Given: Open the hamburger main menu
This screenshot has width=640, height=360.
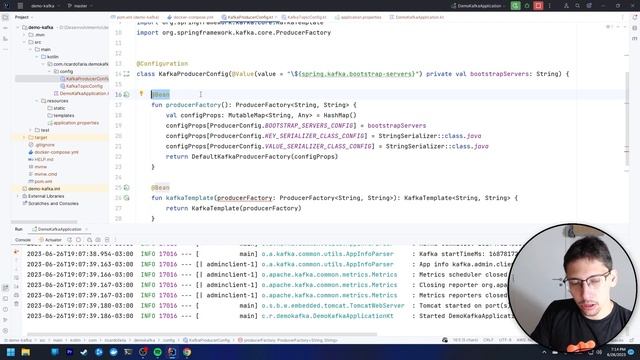Looking at the screenshot, I should [20, 6].
